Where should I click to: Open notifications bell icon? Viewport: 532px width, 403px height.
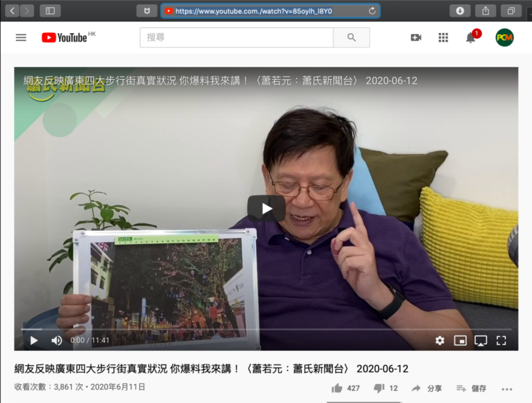471,37
